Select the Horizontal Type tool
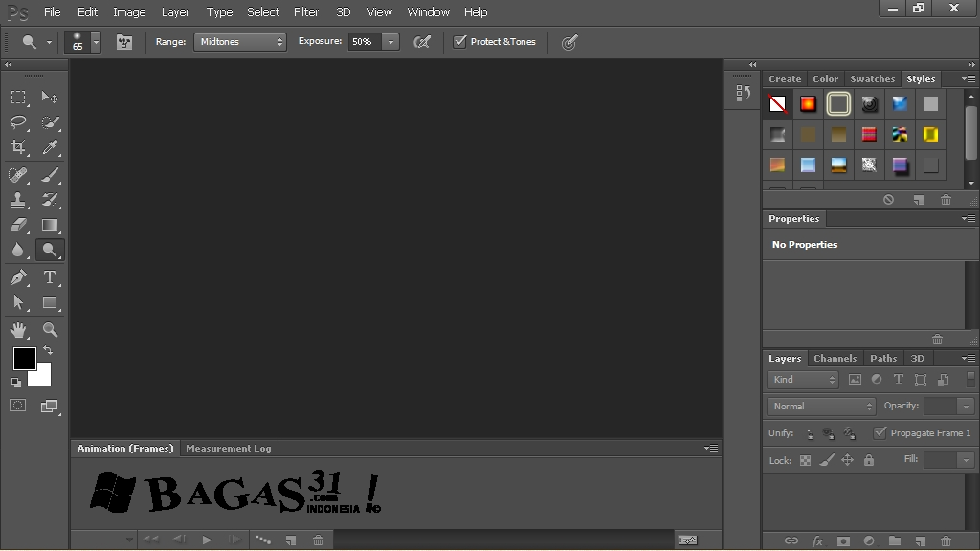Image resolution: width=980 pixels, height=551 pixels. click(50, 276)
